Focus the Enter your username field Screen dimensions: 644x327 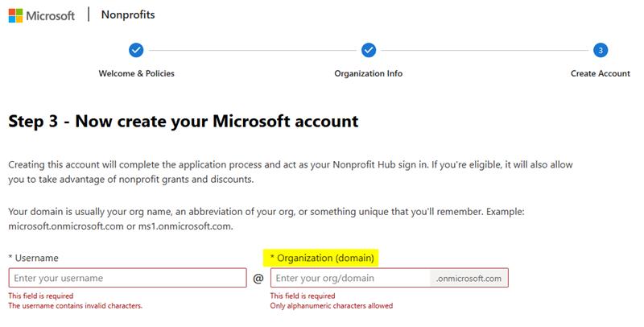(x=127, y=278)
